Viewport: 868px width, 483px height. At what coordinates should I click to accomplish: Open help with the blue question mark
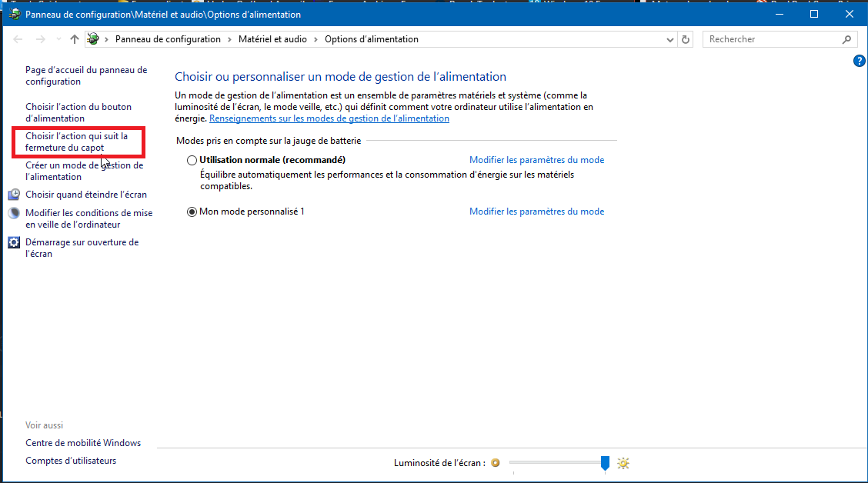(860, 61)
